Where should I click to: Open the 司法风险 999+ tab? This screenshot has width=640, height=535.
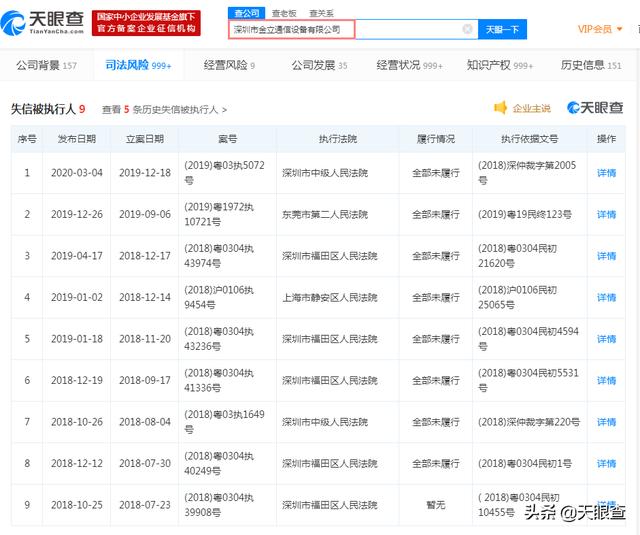tap(138, 65)
